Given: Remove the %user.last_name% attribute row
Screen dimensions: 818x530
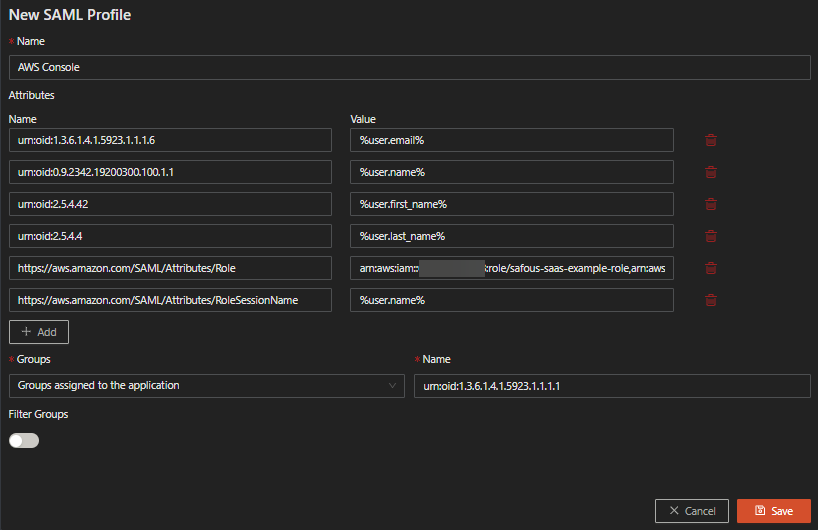Looking at the screenshot, I should tap(711, 236).
